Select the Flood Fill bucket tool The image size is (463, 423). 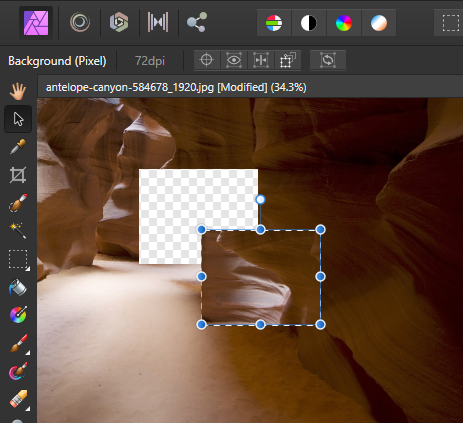[18, 287]
